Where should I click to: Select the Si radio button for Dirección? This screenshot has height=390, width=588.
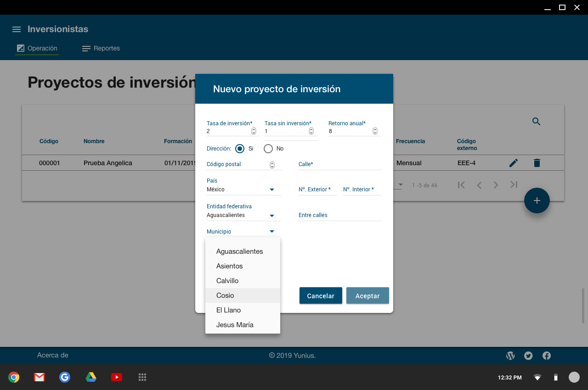click(240, 149)
